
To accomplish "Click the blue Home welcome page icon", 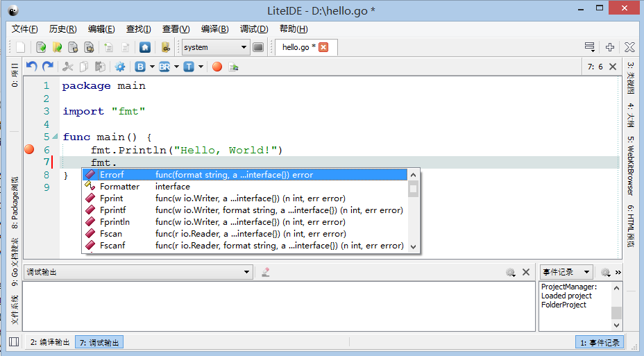I will [144, 47].
